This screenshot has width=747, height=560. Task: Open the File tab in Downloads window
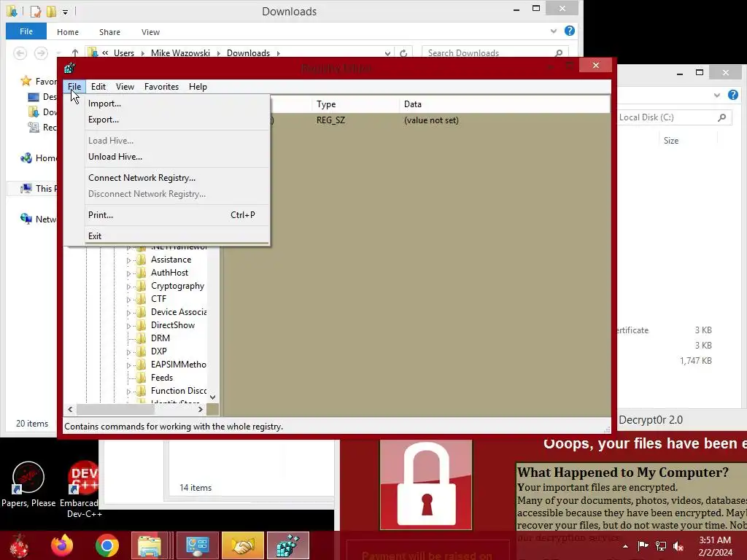[26, 31]
